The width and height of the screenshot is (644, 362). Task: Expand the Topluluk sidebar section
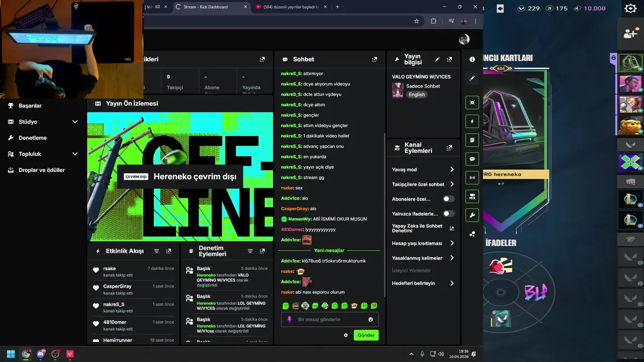coord(43,154)
